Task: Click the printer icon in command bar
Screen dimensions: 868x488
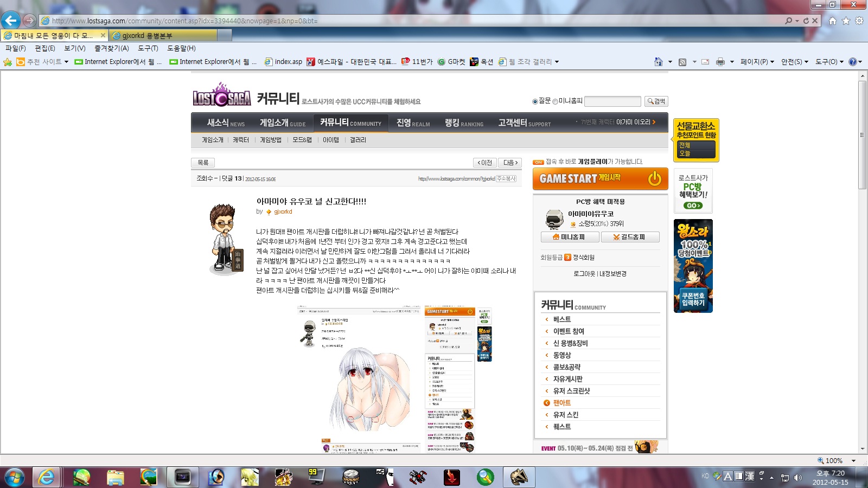Action: coord(720,62)
